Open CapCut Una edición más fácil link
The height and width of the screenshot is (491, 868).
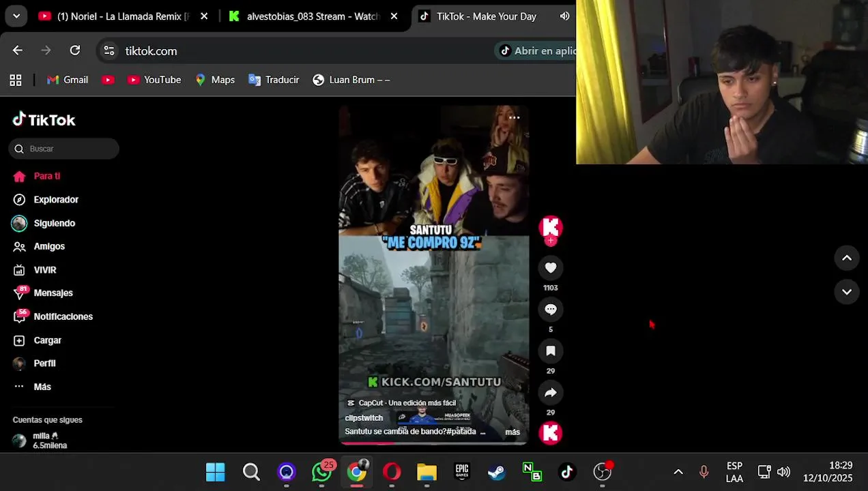(x=401, y=403)
